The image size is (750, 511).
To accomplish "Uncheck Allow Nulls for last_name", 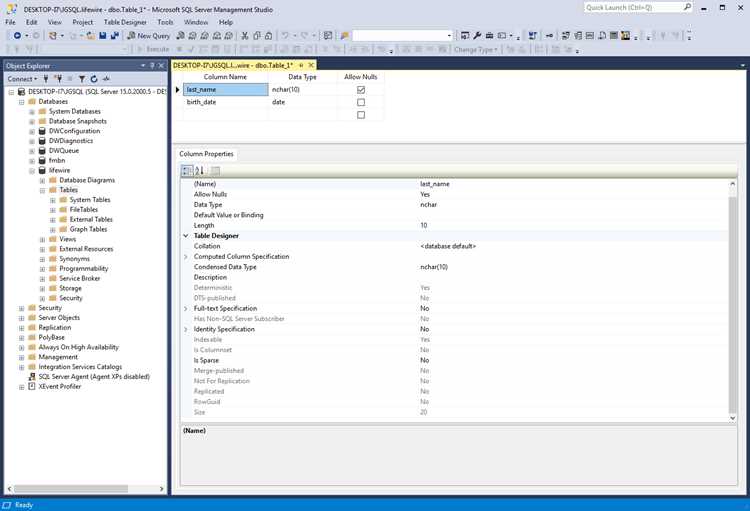I will click(361, 89).
